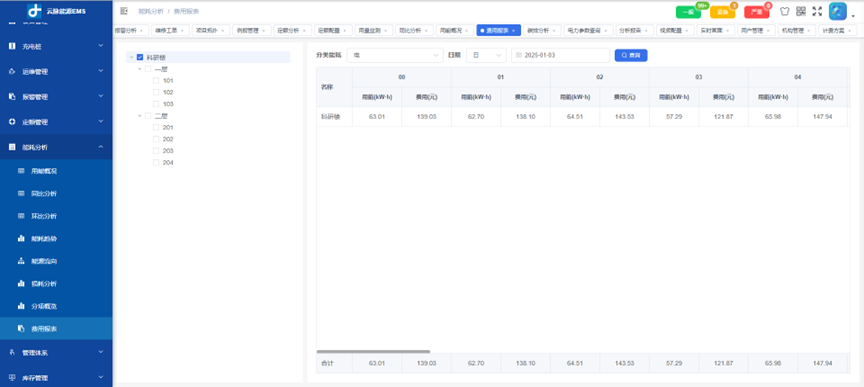Viewport: 864px width, 387px height.
Task: Click the date field showing 2025-01-03
Action: (560, 55)
